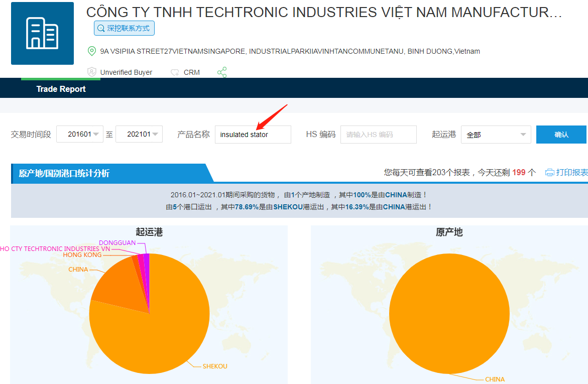588x384 pixels.
Task: Click the HO CTY TECHTRONIC INDUSTRIES VN label
Action: [55, 248]
